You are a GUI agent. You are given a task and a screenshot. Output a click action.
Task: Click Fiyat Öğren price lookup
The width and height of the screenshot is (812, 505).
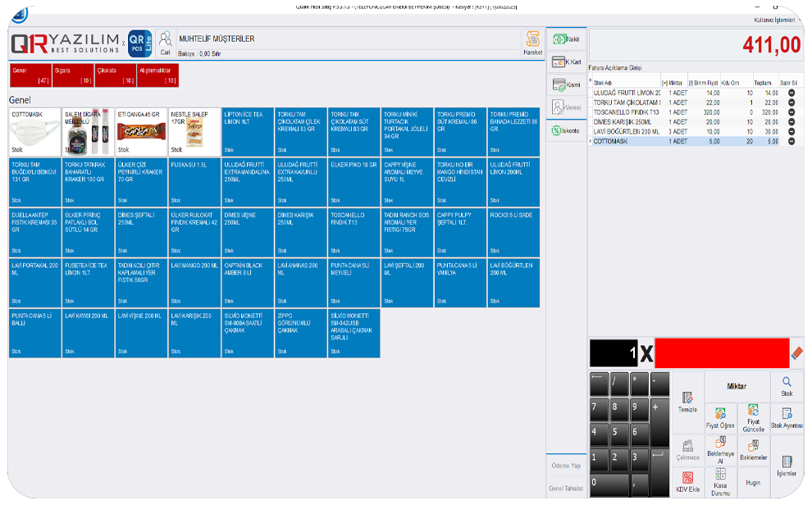[720, 418]
